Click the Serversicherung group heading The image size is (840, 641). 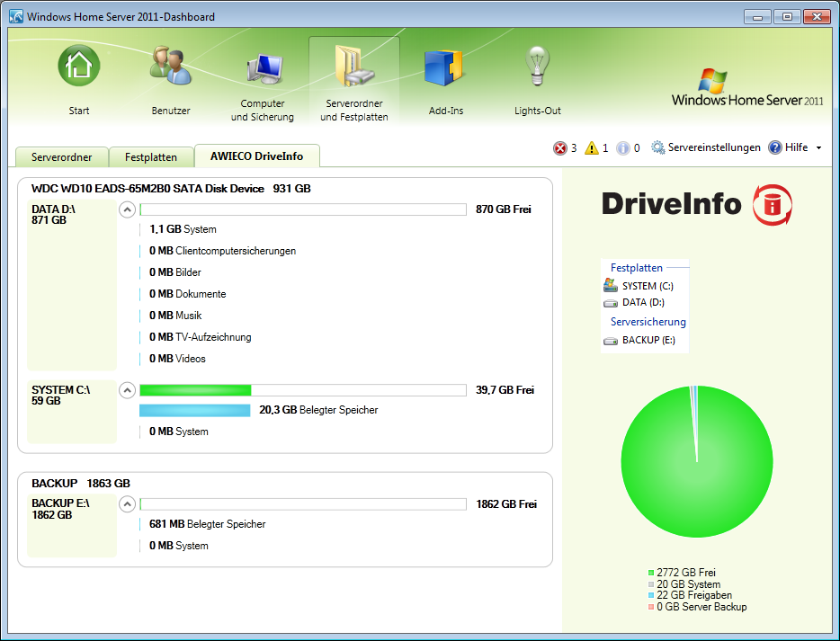[x=648, y=322]
